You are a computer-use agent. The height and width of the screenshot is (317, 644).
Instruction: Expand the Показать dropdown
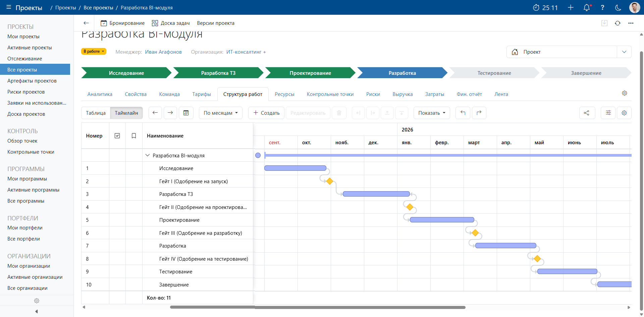click(x=431, y=113)
